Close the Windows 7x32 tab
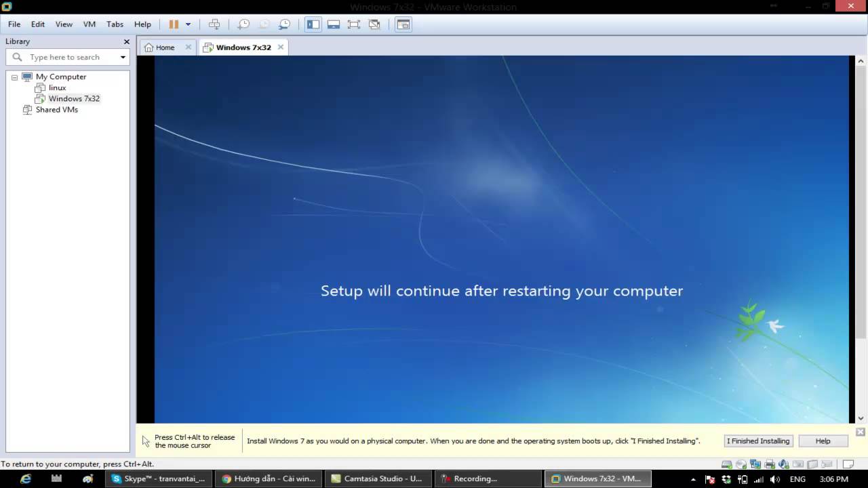This screenshot has height=488, width=868. tap(280, 47)
